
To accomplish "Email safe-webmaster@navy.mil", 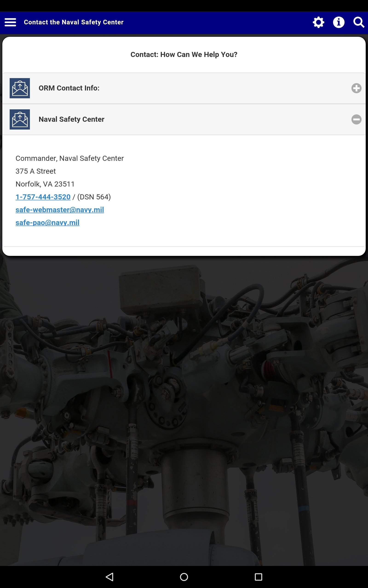I will tap(60, 210).
